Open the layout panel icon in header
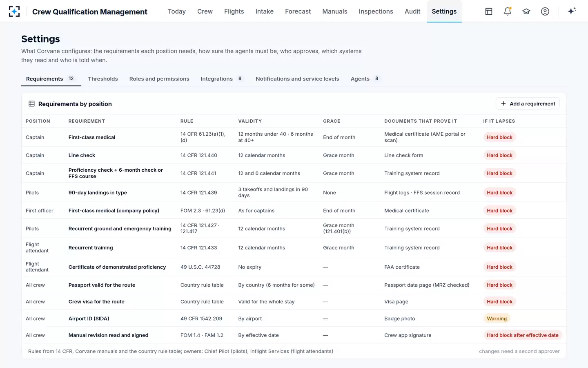 489,11
